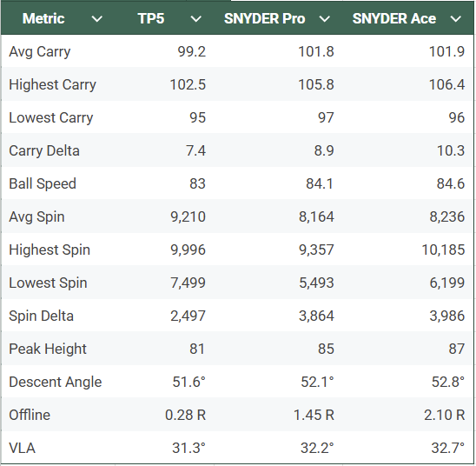The height and width of the screenshot is (466, 476).
Task: Select SNYDER Pro Avg Spin value 8,164
Action: [316, 216]
